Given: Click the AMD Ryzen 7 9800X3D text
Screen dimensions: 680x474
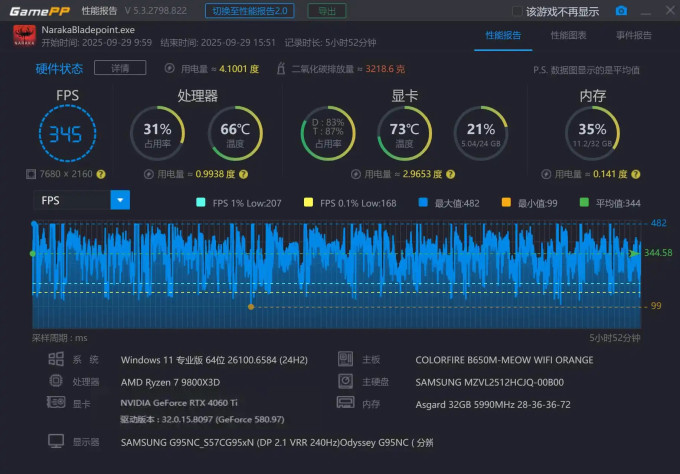Looking at the screenshot, I should [170, 382].
